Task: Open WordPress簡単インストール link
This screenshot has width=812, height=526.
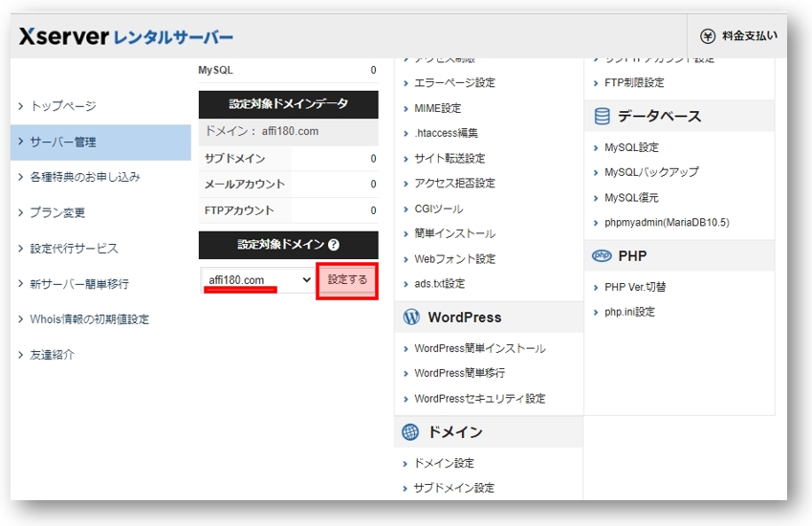Action: pyautogui.click(x=480, y=348)
